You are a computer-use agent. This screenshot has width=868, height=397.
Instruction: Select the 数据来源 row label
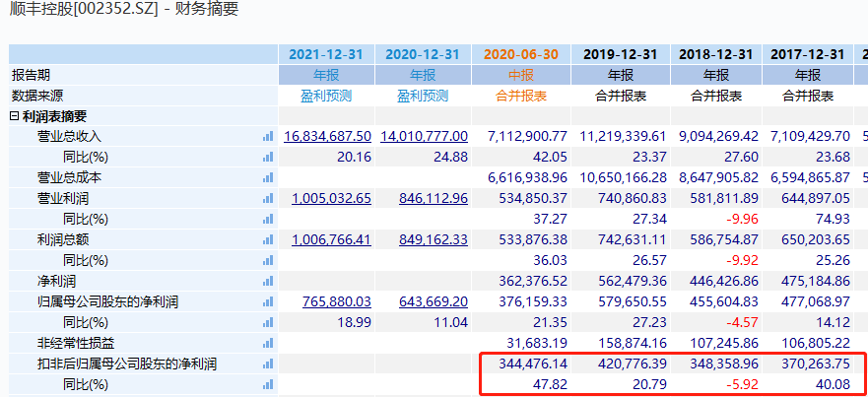(x=37, y=96)
